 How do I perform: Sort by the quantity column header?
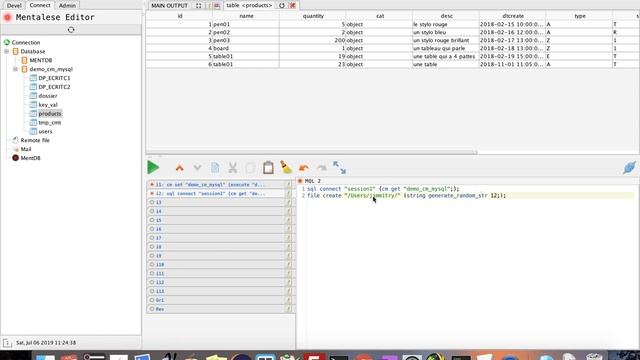pyautogui.click(x=313, y=16)
